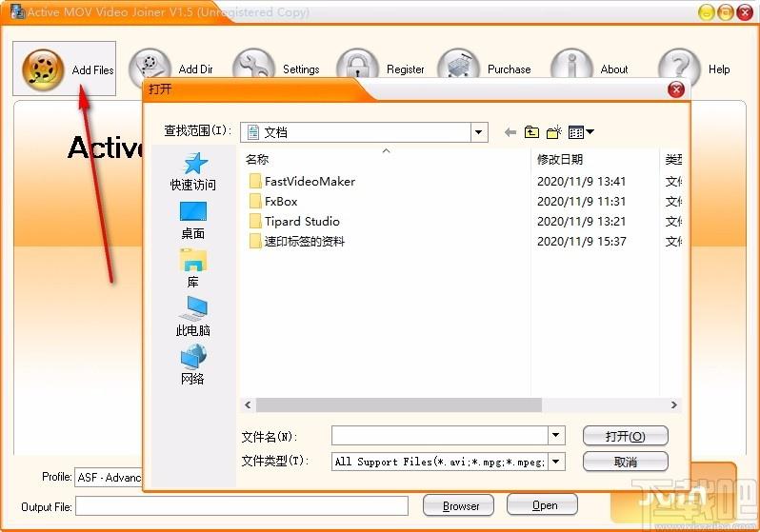Click the 取消 button
This screenshot has height=532, width=760.
626,462
